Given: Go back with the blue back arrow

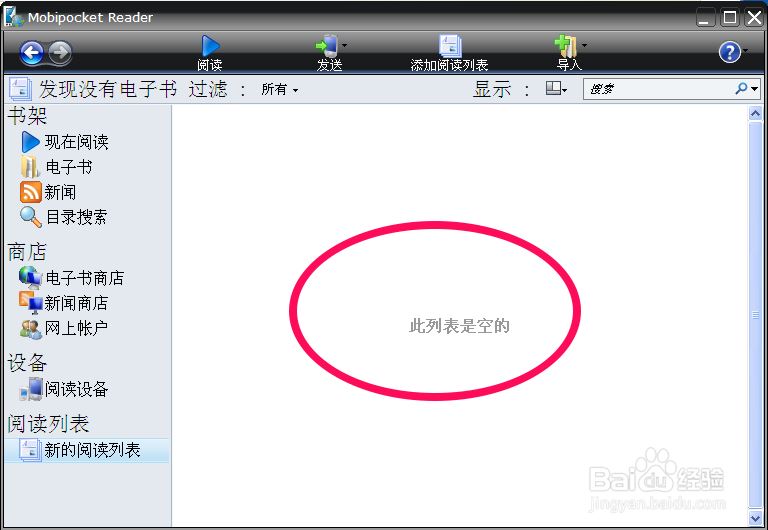Looking at the screenshot, I should click(32, 52).
